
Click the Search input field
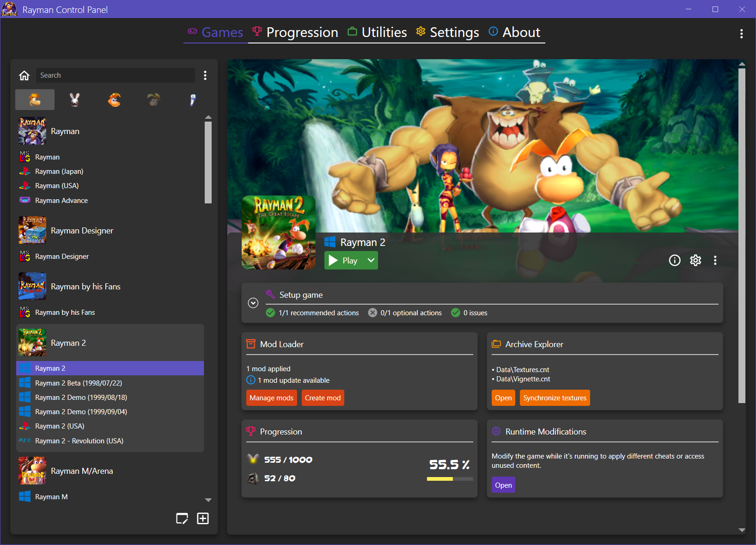pyautogui.click(x=116, y=75)
